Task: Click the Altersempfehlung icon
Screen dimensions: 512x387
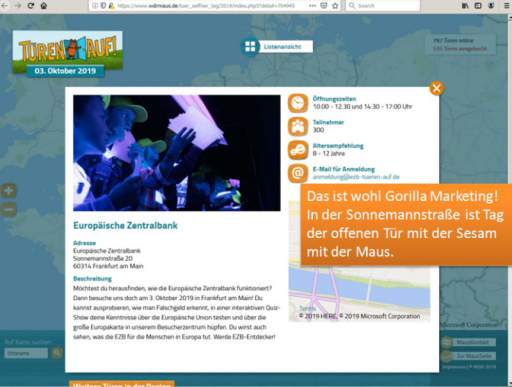Action: point(298,150)
